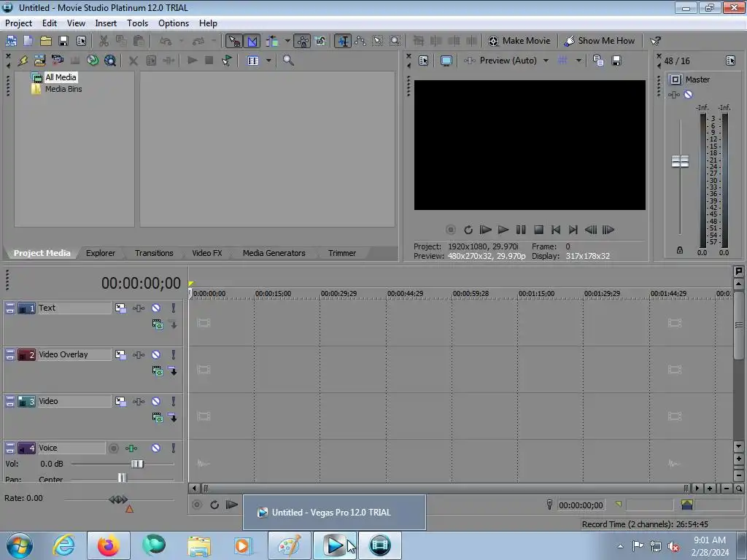The height and width of the screenshot is (560, 747).
Task: Switch to the Transitions tab
Action: [154, 253]
